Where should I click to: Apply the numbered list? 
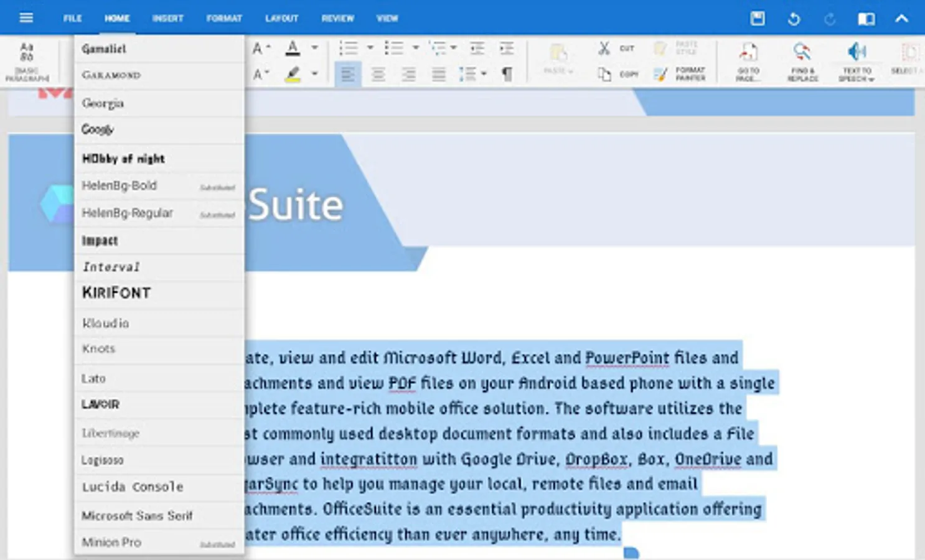click(348, 48)
